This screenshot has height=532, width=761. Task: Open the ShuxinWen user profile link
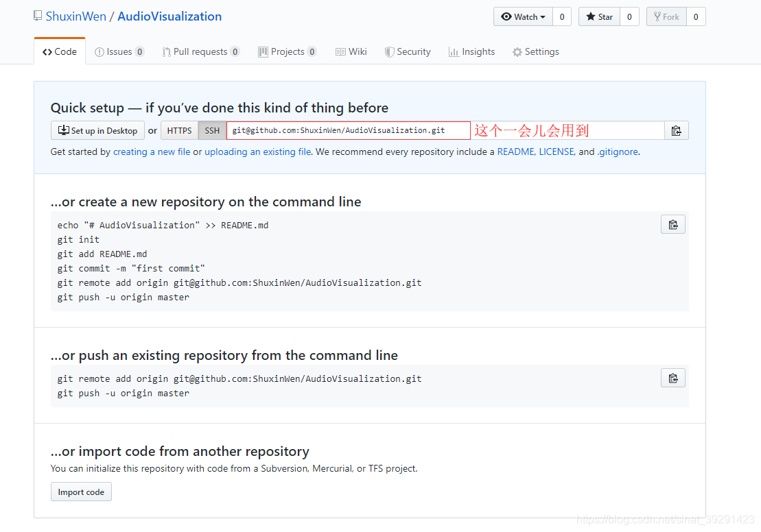pos(75,16)
